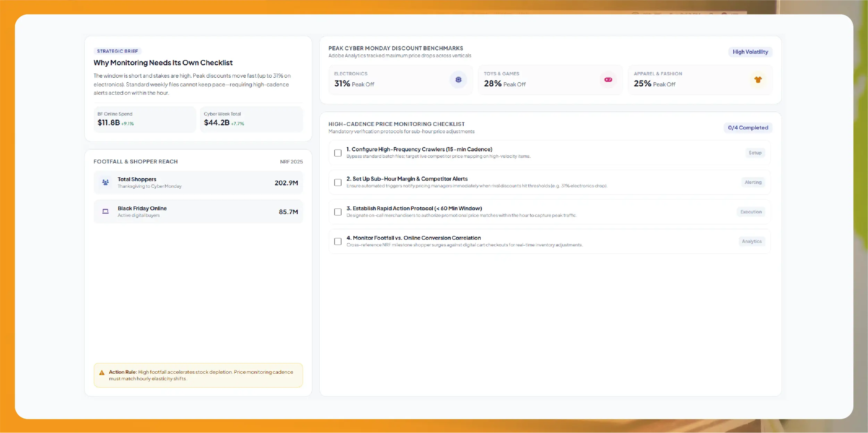The width and height of the screenshot is (868, 433).
Task: Click the Cyber Week Total $44.2B value
Action: click(x=217, y=122)
